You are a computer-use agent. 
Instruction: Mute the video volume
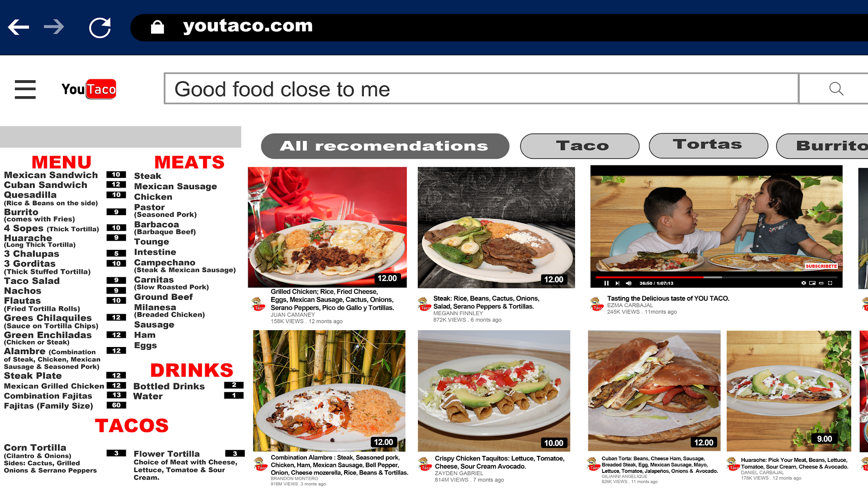click(x=628, y=283)
